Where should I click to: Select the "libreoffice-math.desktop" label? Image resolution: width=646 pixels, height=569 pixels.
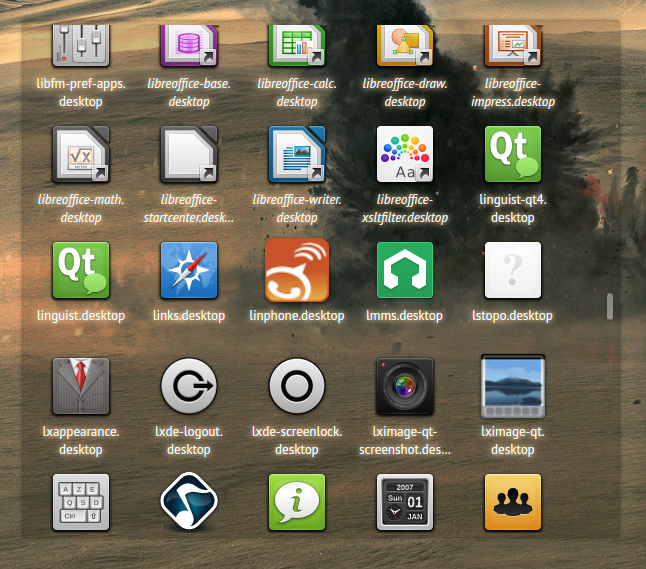point(81,208)
